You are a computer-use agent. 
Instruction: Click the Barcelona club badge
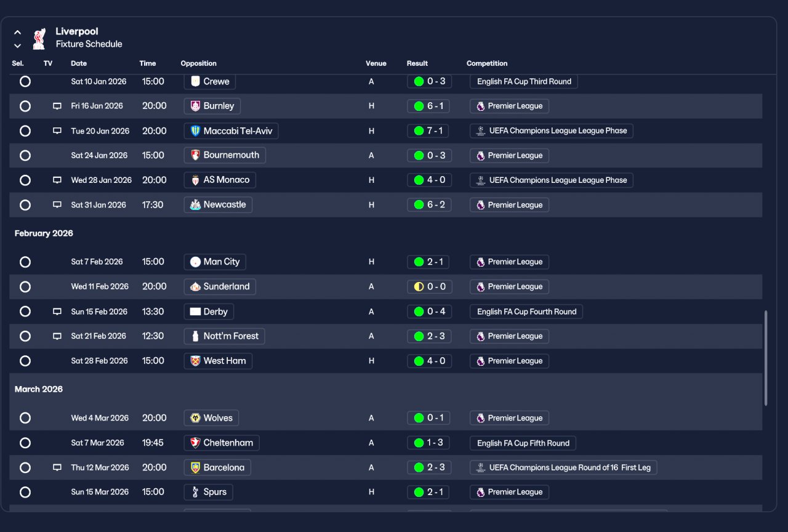click(x=195, y=467)
